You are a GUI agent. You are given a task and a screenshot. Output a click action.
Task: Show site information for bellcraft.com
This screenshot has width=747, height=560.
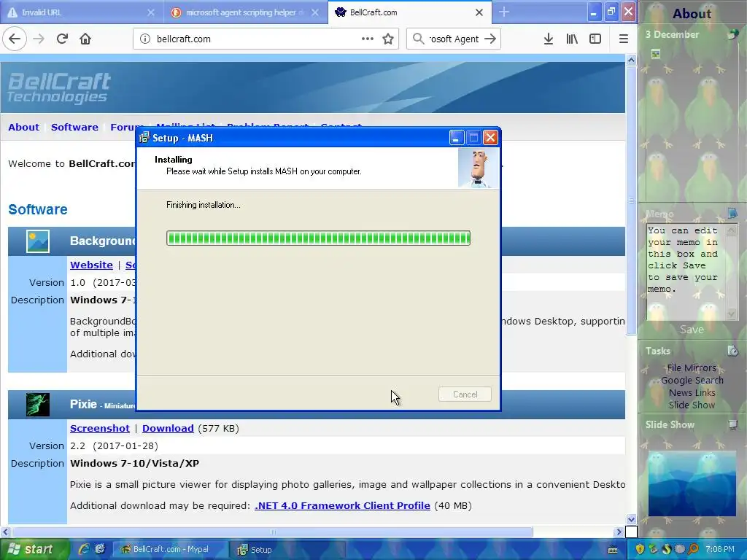[145, 39]
